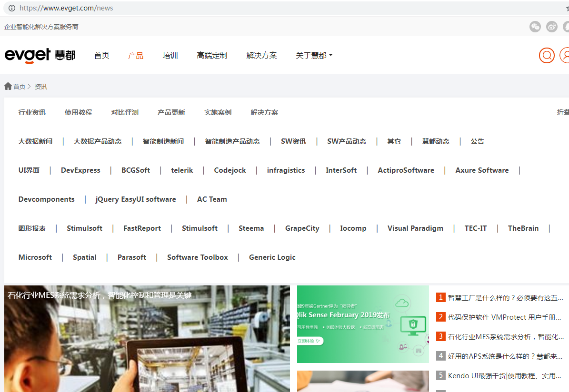Click the QQ icon beside Weibo
The image size is (569, 392).
click(x=566, y=27)
